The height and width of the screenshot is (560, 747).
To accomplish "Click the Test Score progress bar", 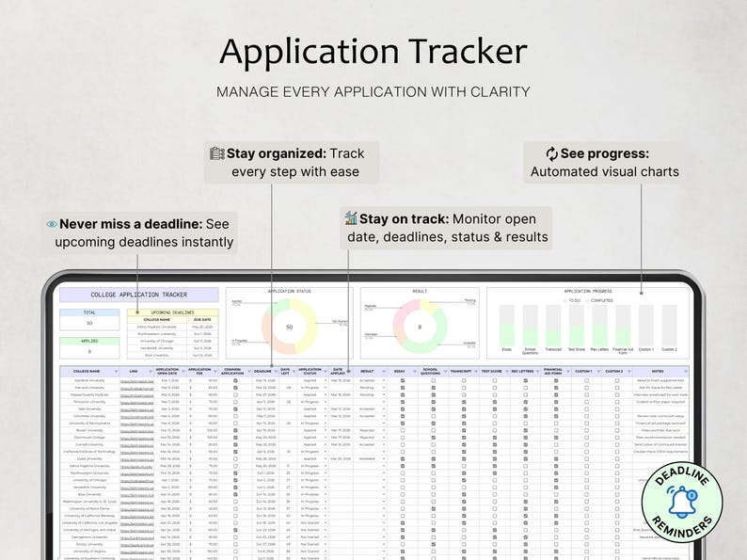I will (x=577, y=326).
